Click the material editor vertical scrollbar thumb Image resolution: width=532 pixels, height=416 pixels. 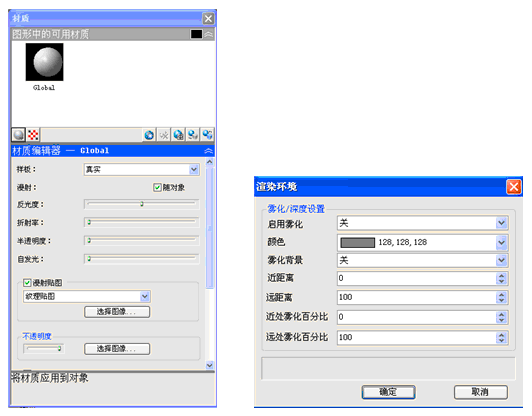coord(210,227)
